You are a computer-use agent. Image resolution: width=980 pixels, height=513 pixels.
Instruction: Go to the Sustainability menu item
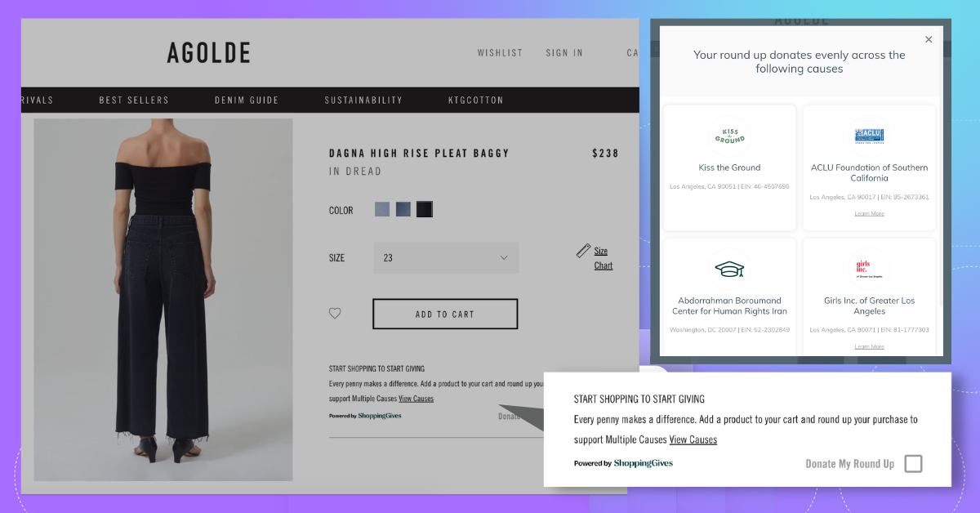tap(363, 100)
